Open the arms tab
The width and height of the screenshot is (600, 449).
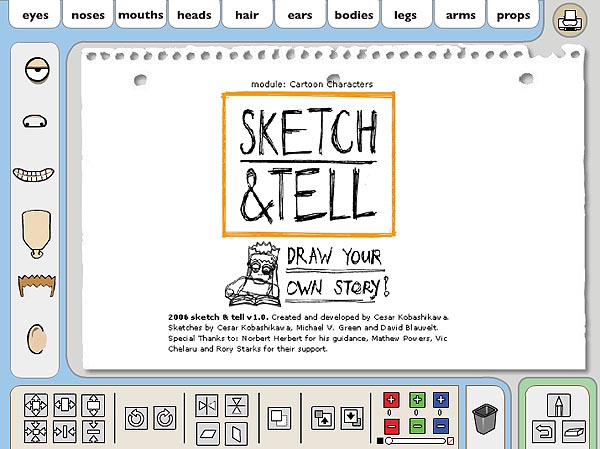pos(460,15)
